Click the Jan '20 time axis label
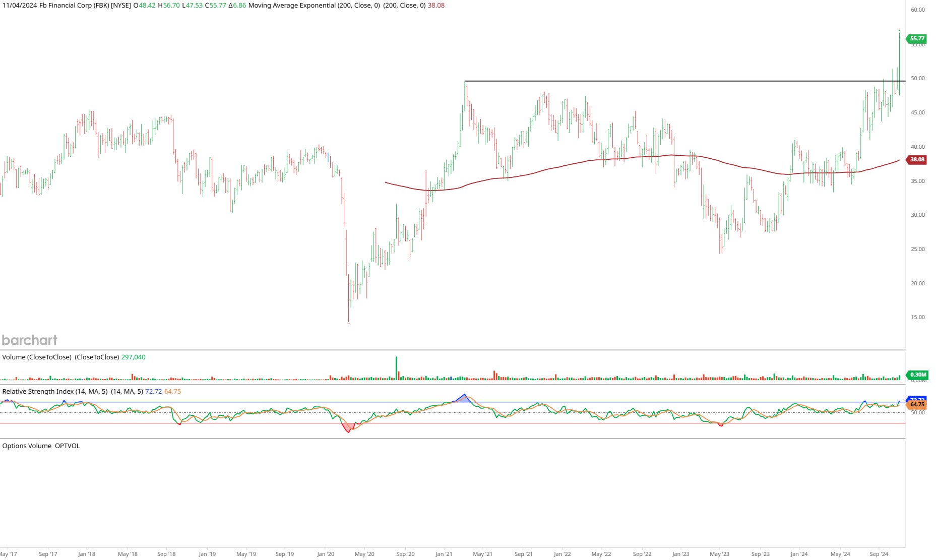 [x=326, y=554]
